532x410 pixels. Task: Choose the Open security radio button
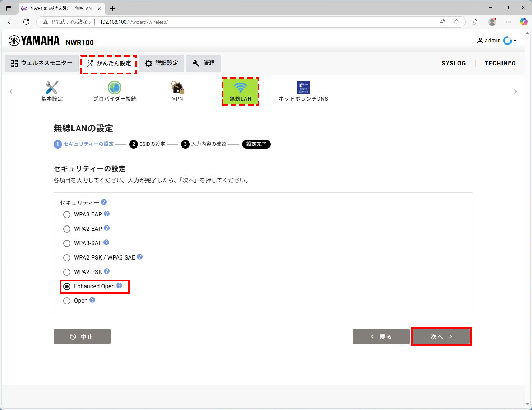(x=67, y=301)
